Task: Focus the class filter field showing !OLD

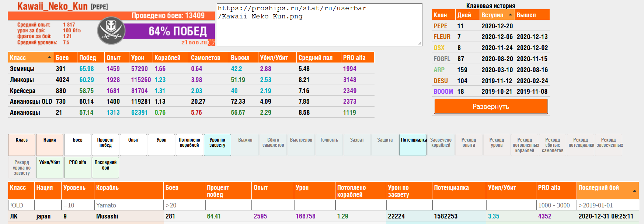Action: 21,205
